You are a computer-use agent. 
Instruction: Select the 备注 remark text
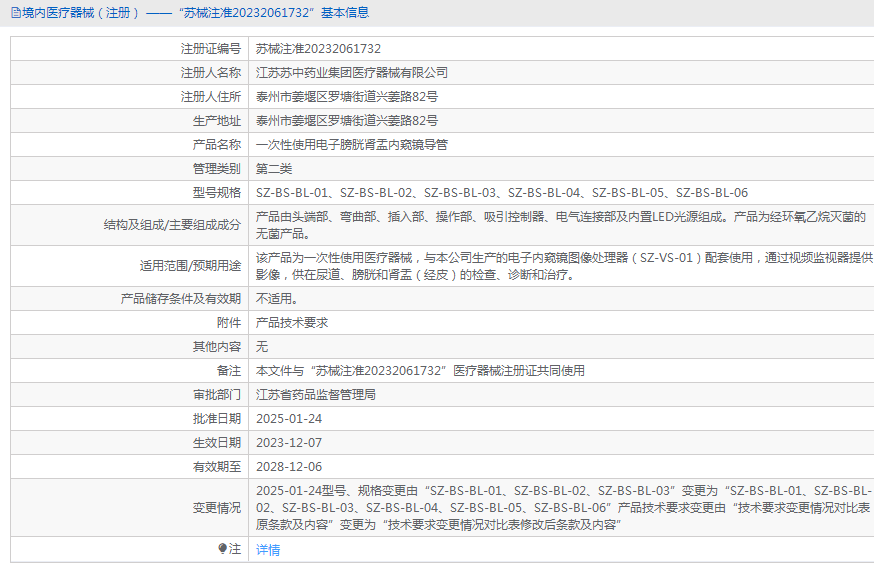click(x=420, y=371)
